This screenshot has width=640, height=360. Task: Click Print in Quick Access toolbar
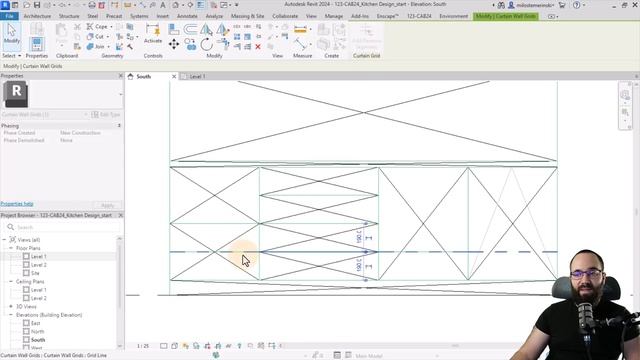[x=92, y=5]
